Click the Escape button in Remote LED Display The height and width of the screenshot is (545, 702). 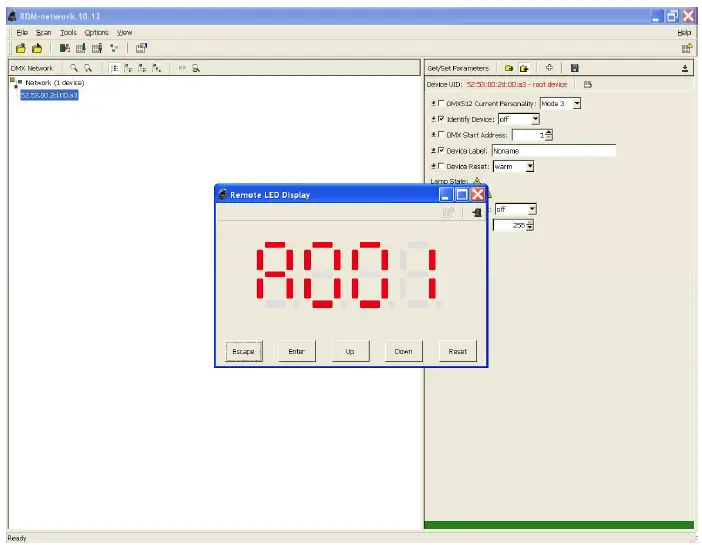[244, 351]
